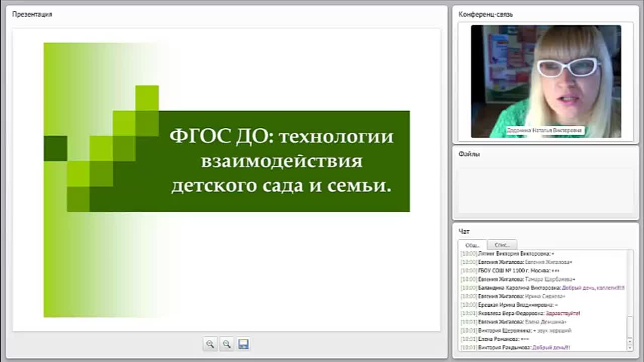The width and height of the screenshot is (644, 362).
Task: Save the presentation with the floppy disk icon
Action: tap(244, 344)
